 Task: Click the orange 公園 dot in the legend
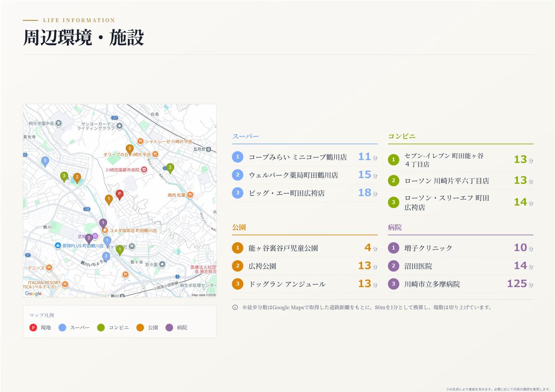click(140, 327)
